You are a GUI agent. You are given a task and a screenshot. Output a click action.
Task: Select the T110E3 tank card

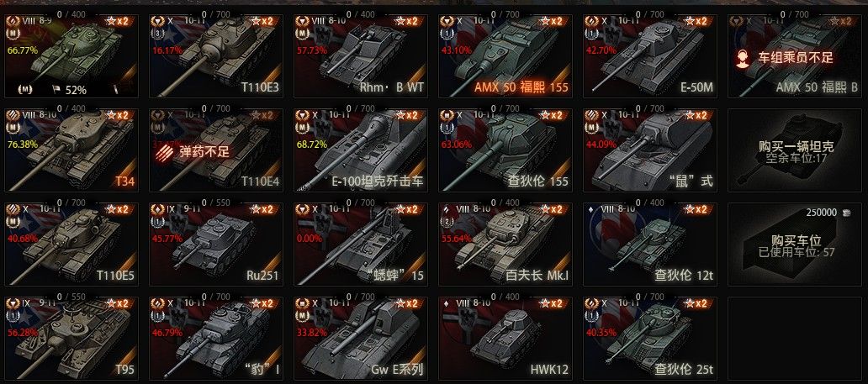coord(214,56)
